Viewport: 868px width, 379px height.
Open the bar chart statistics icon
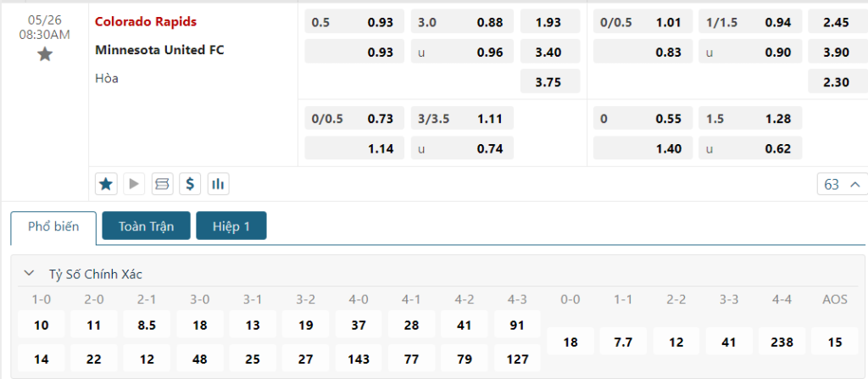218,183
